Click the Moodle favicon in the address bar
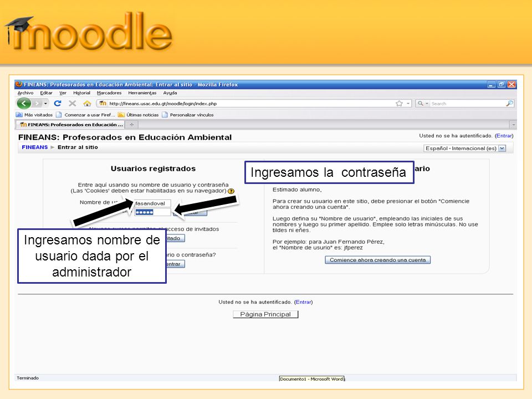This screenshot has height=399, width=532. point(103,104)
